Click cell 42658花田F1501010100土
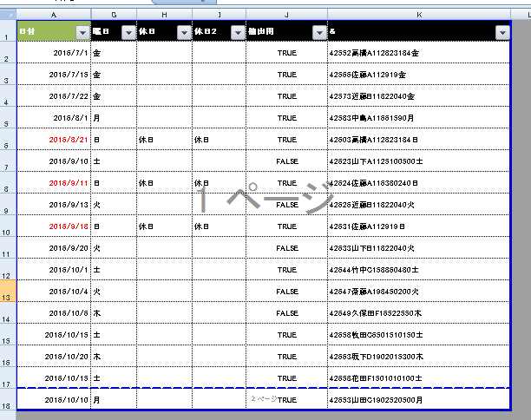Image resolution: width=531 pixels, height=420 pixels. click(419, 377)
